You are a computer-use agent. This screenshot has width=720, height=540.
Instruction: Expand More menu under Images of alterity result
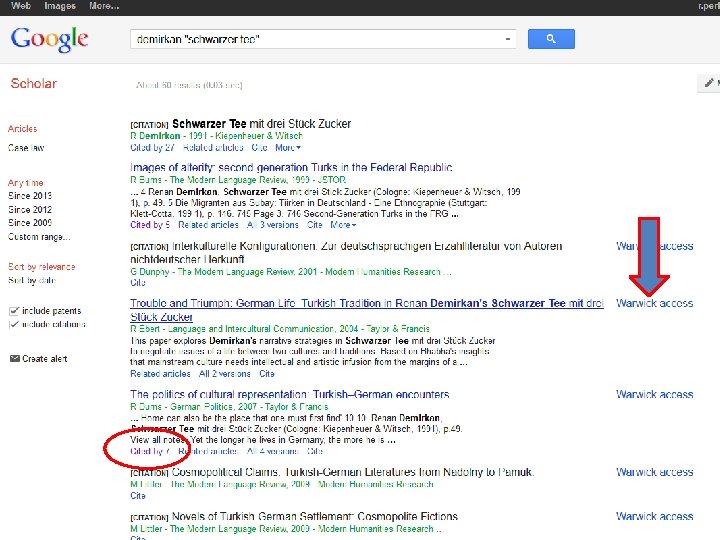click(x=343, y=225)
